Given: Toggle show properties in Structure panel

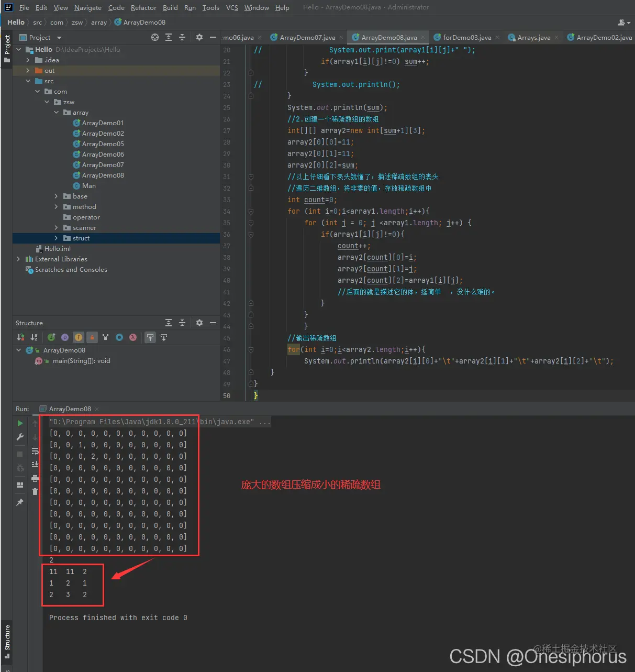Looking at the screenshot, I should (65, 337).
